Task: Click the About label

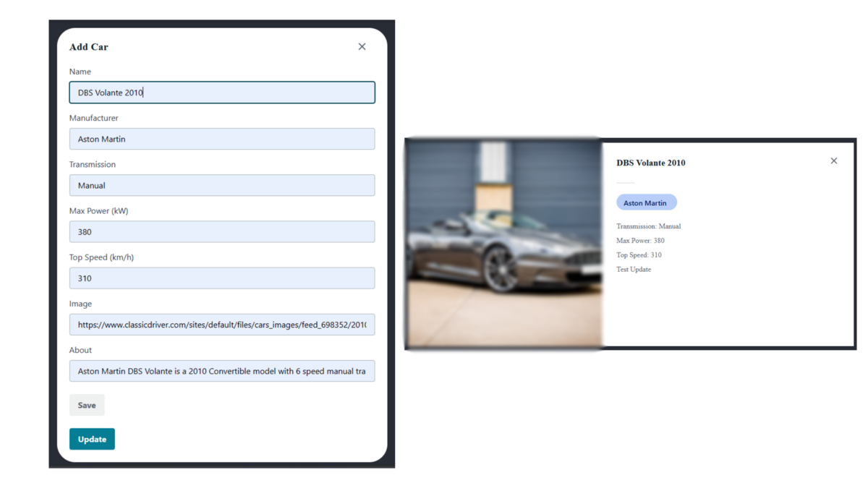Action: click(81, 350)
